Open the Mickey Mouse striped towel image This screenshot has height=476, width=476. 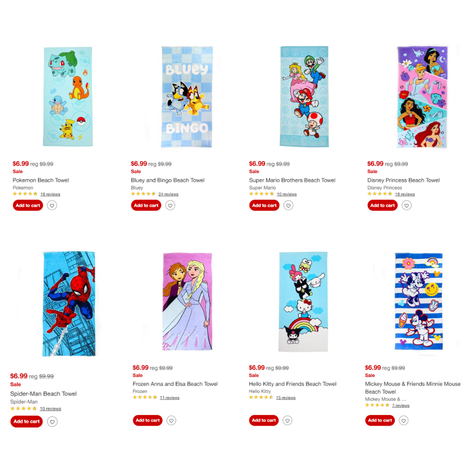[418, 301]
